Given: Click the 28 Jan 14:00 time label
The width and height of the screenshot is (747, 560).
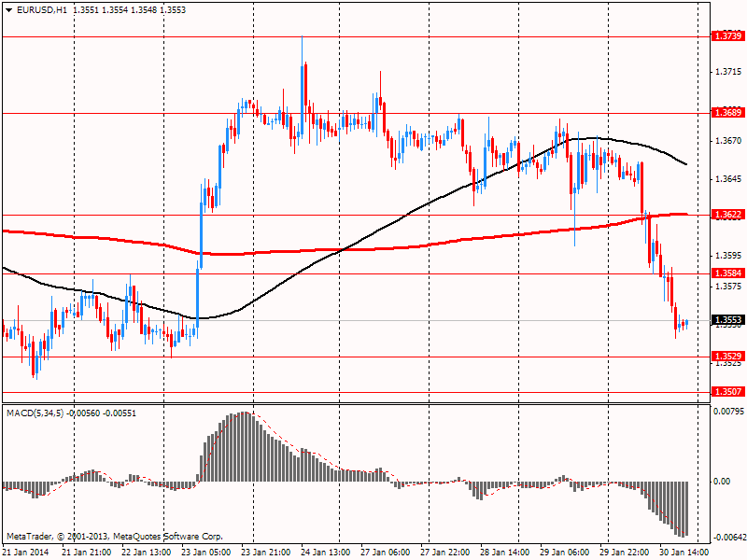Looking at the screenshot, I should click(505, 553).
